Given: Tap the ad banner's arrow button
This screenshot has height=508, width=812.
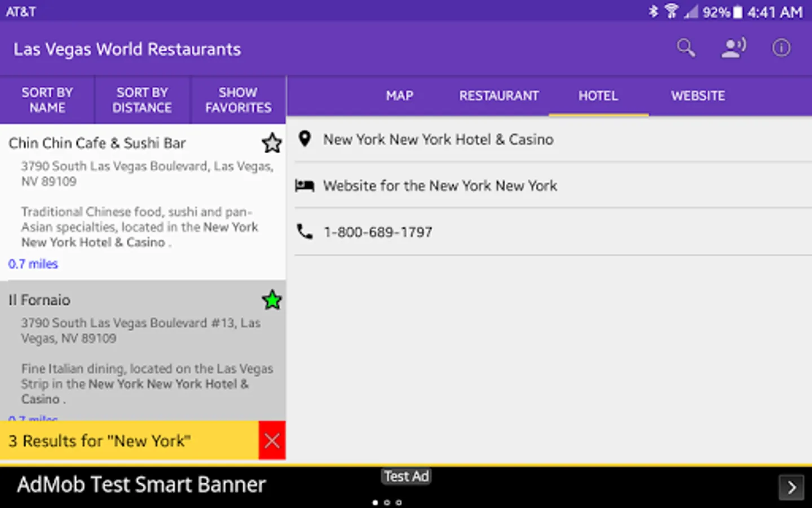Looking at the screenshot, I should [x=792, y=487].
